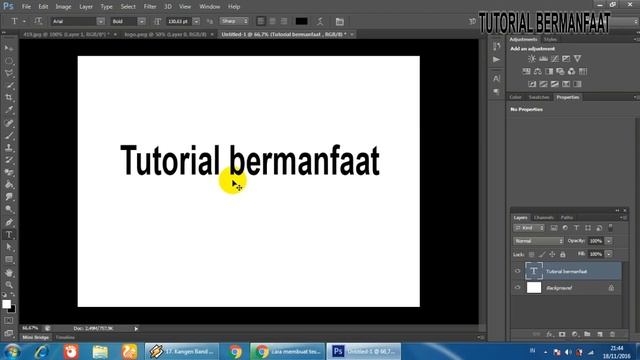Add an Exposure adjustment

(x=566, y=59)
